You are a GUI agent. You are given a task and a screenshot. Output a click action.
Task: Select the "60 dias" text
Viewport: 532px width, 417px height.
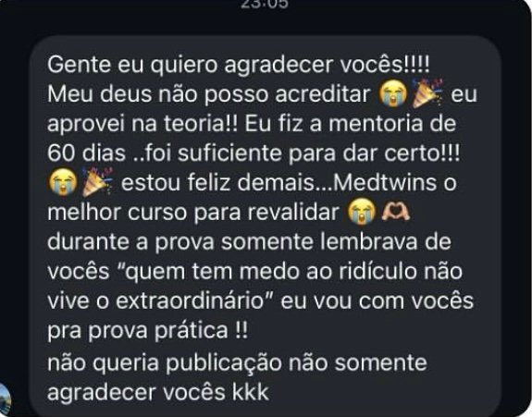click(x=87, y=153)
